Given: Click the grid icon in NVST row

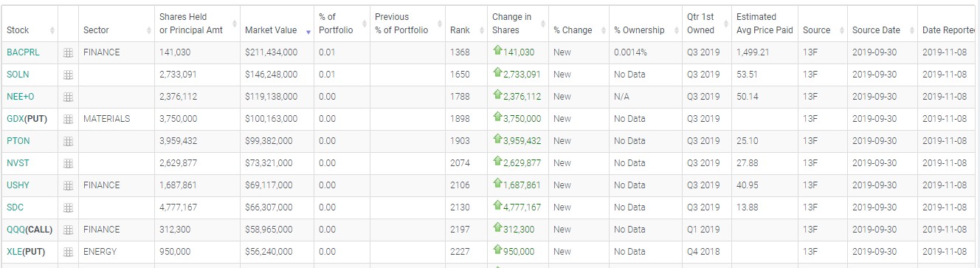Looking at the screenshot, I should [68, 163].
